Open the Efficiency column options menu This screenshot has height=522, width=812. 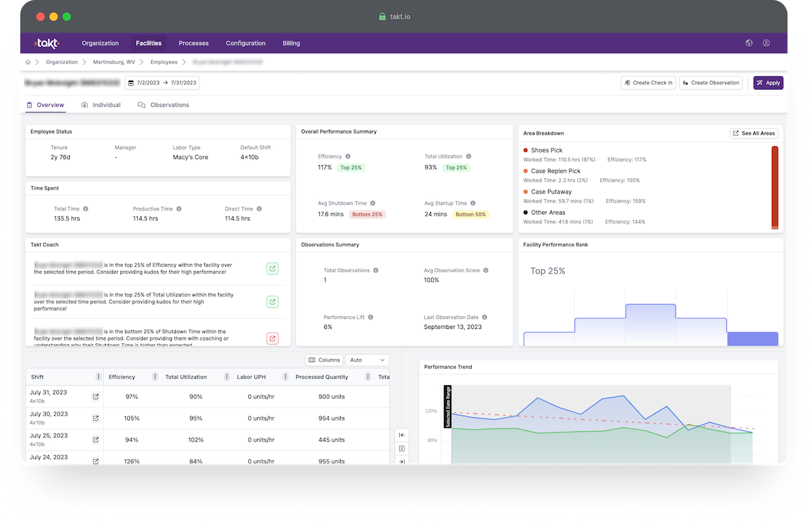click(155, 377)
